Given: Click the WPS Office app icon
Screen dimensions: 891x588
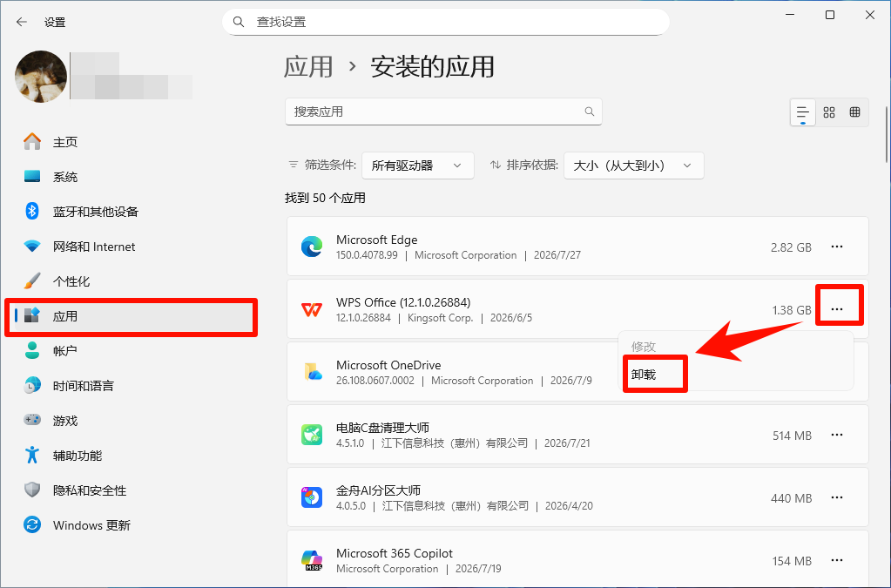Looking at the screenshot, I should [312, 309].
